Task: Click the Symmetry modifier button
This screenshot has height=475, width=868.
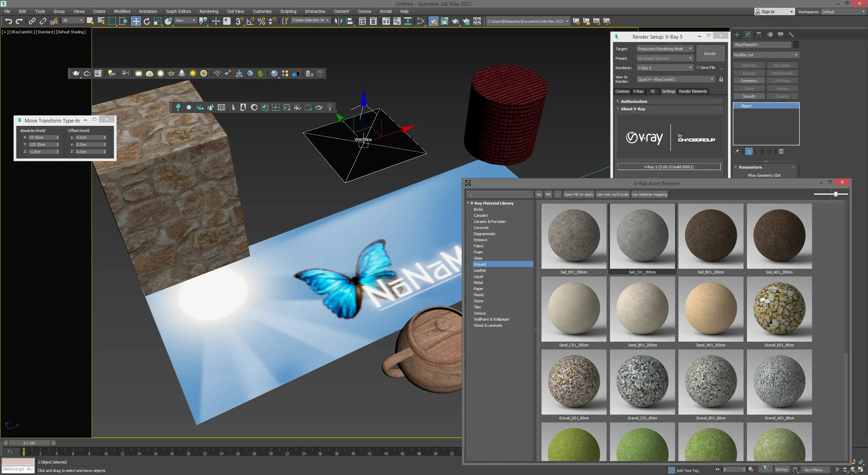Action: (749, 81)
